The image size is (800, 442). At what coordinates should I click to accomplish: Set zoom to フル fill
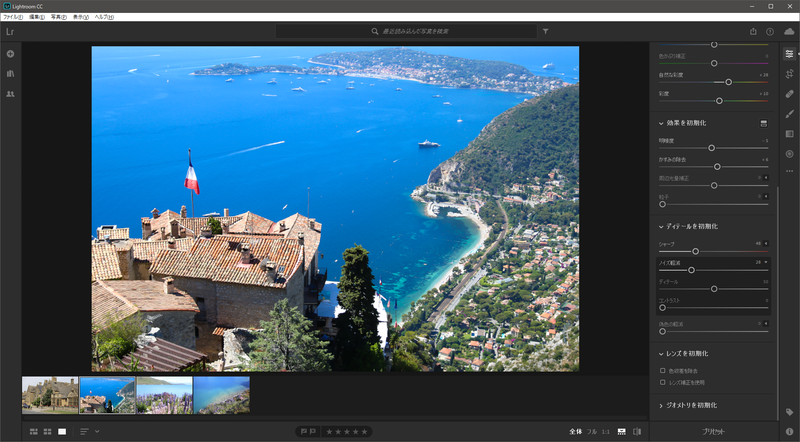591,432
